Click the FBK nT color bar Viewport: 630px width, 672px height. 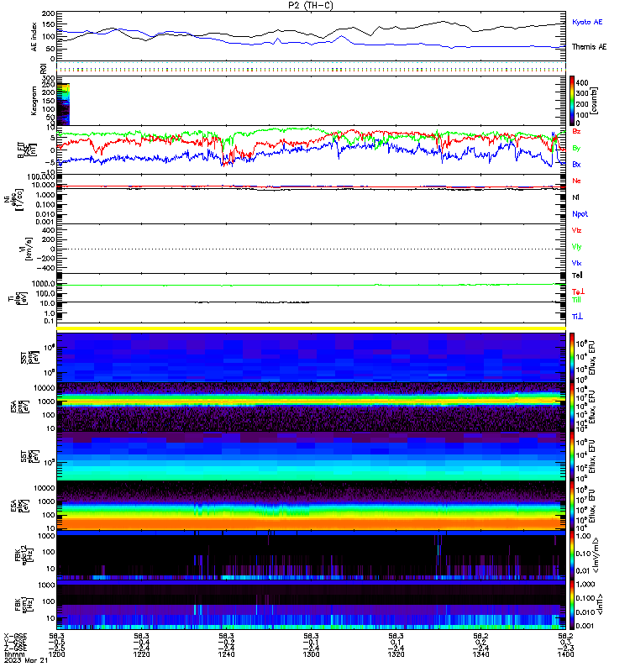point(572,605)
